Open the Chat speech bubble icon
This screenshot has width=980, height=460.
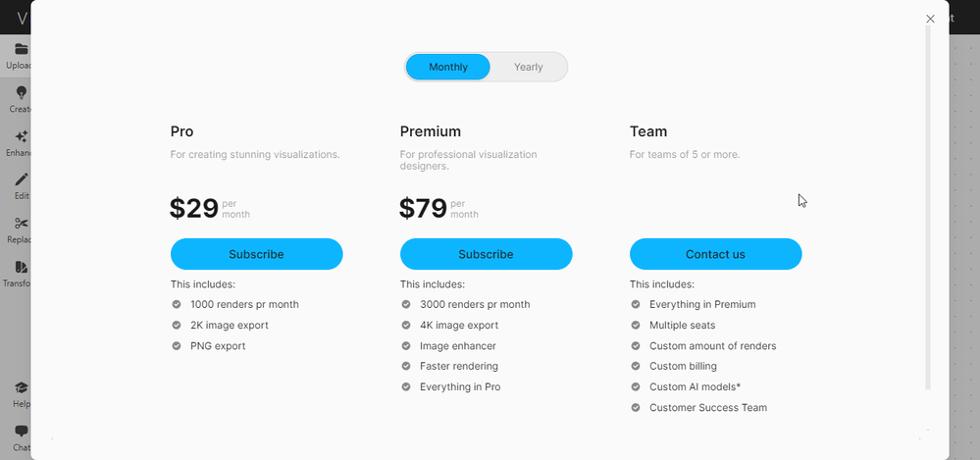point(21,432)
